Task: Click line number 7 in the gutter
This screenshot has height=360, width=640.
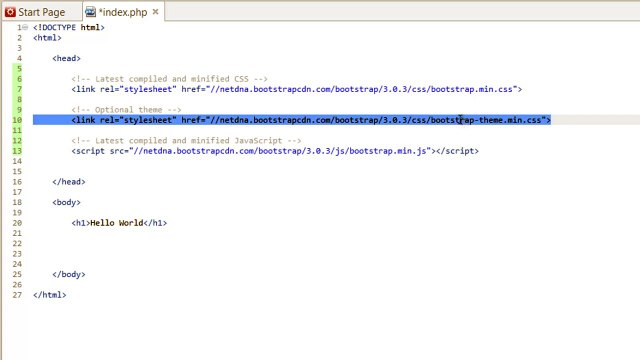Action: coord(19,89)
